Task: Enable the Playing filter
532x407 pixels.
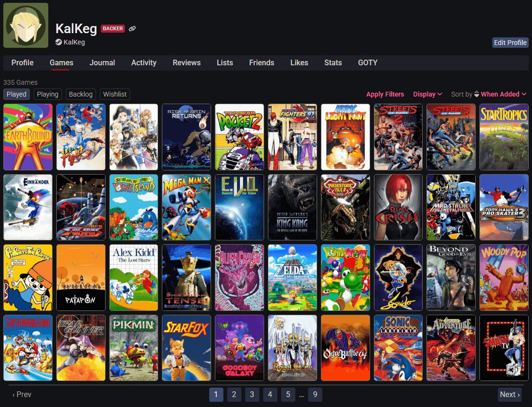Action: point(47,94)
